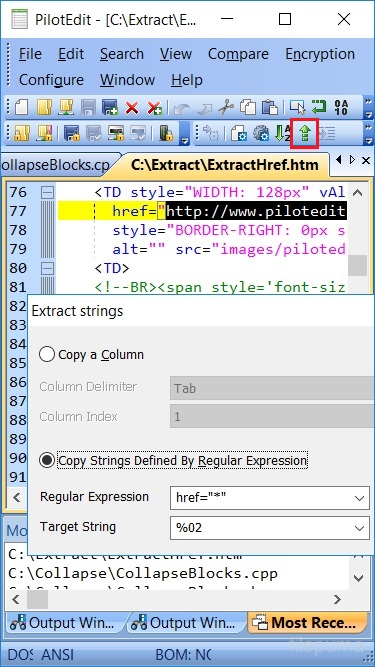The height and width of the screenshot is (667, 375).
Task: Click the Paste clipboard icon
Action: click(270, 108)
